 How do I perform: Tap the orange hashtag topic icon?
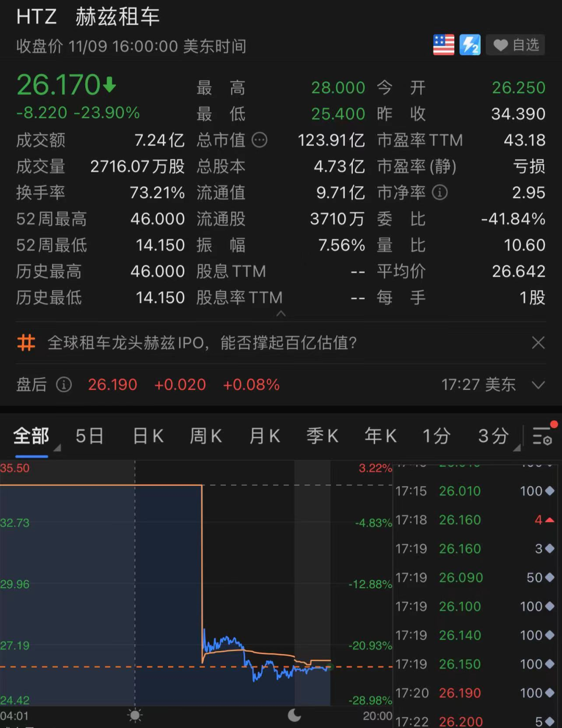point(26,343)
